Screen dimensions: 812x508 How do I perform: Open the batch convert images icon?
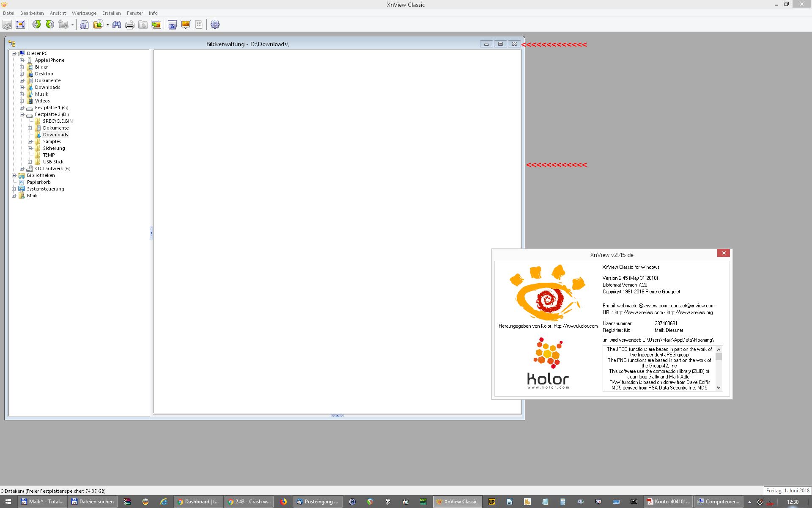pos(156,25)
